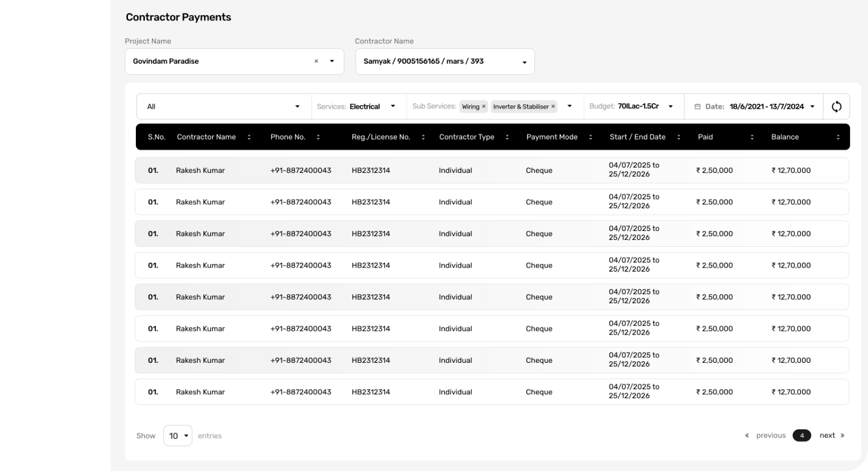Screen dimensions: 868x471
Task: Open the Contractor Name dropdown
Action: [445, 61]
